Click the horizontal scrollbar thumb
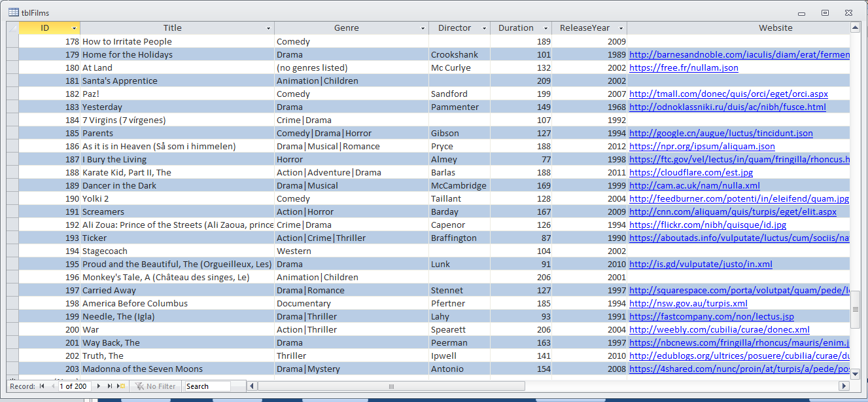The image size is (868, 402). click(391, 386)
